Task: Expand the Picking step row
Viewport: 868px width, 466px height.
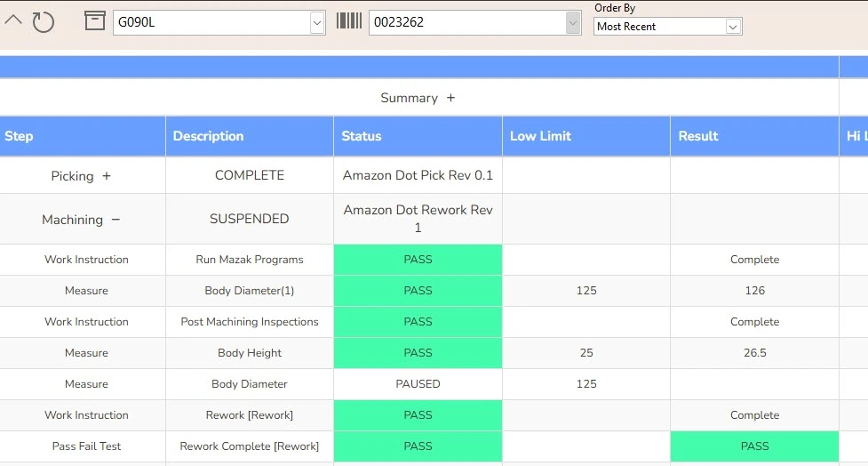Action: [107, 176]
